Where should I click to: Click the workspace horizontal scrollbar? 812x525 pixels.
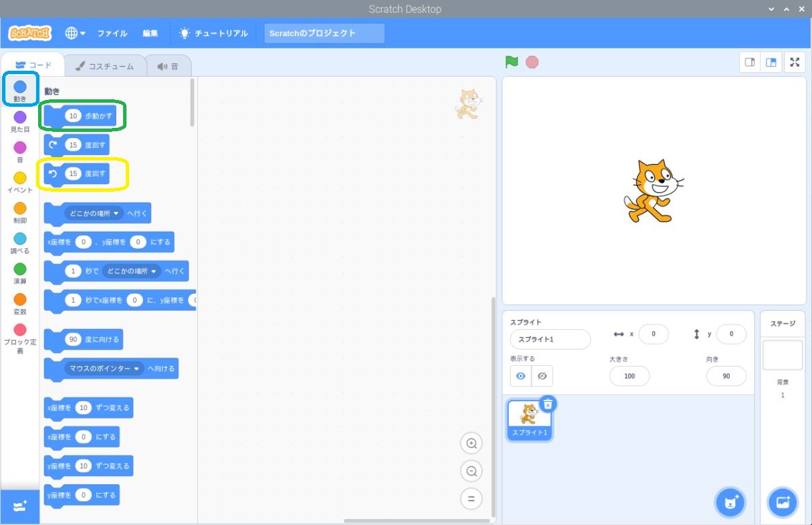point(416,521)
